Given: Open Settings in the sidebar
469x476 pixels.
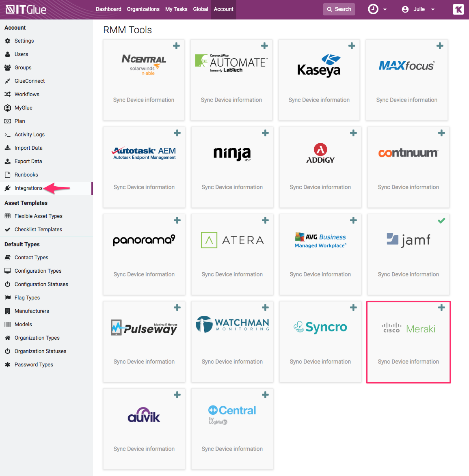Looking at the screenshot, I should [24, 41].
